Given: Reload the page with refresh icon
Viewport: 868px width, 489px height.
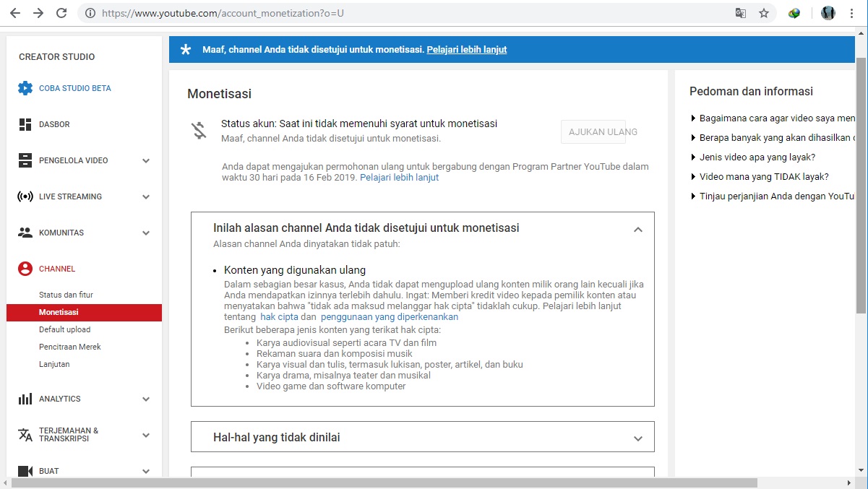Looking at the screenshot, I should 61,13.
